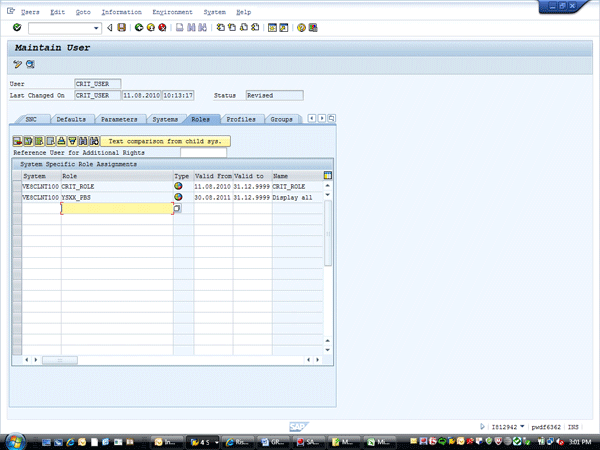This screenshot has width=600, height=450.
Task: Expand the status bar system info dropdown
Action: (x=522, y=425)
